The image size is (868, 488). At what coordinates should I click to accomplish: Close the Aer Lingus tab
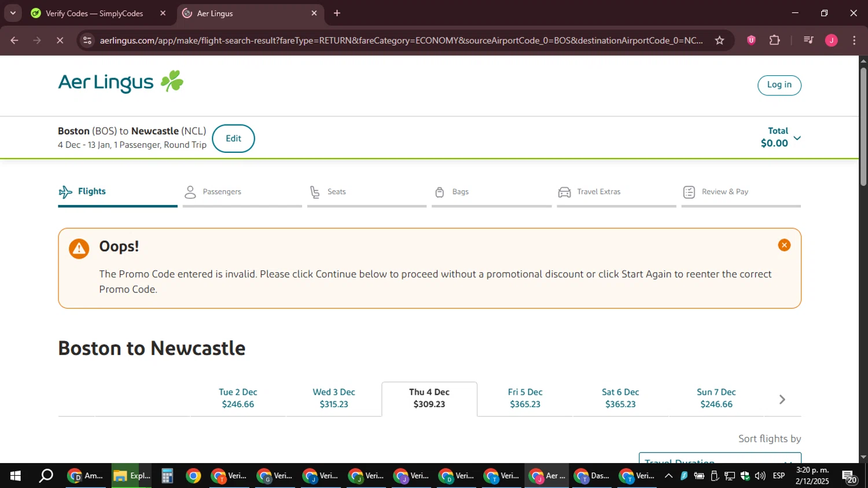(314, 13)
